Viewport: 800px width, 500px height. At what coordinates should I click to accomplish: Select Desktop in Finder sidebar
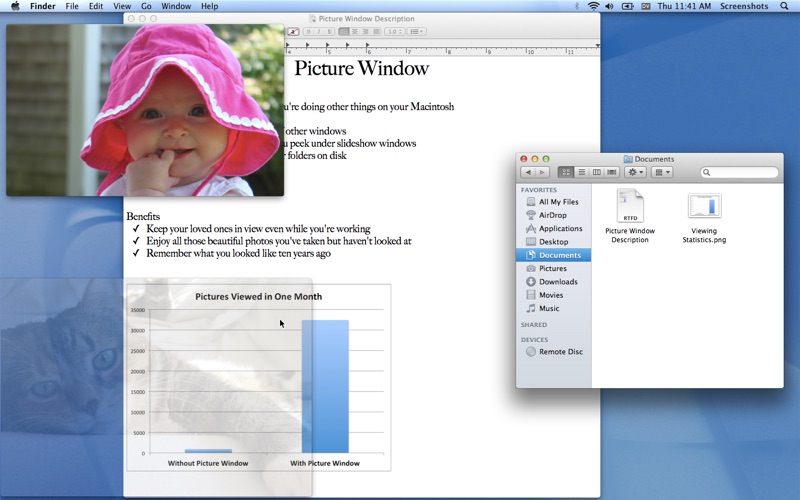[554, 242]
